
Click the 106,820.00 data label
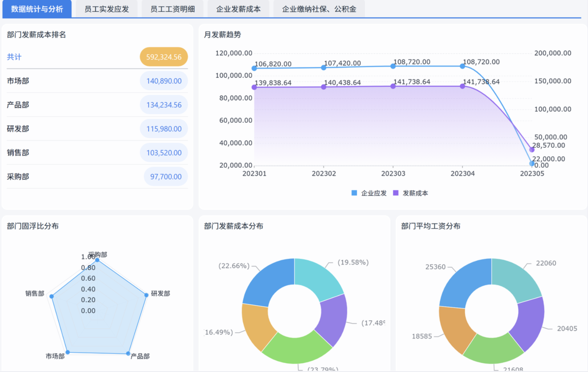point(273,64)
